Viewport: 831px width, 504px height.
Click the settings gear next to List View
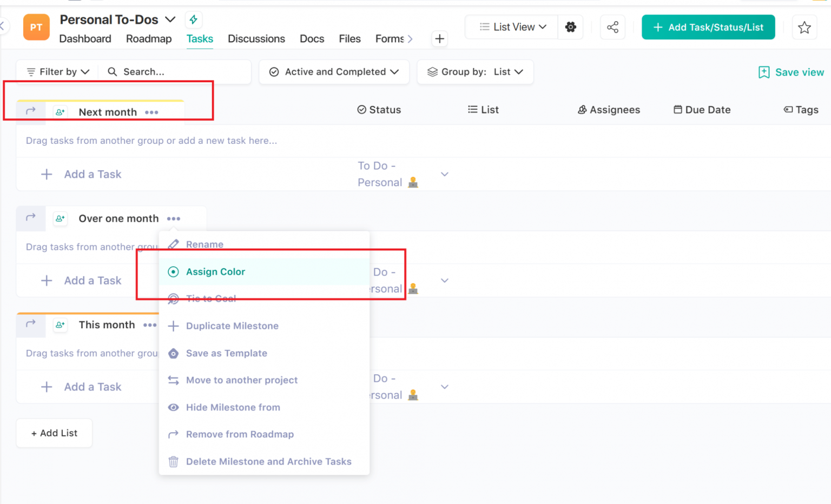570,27
